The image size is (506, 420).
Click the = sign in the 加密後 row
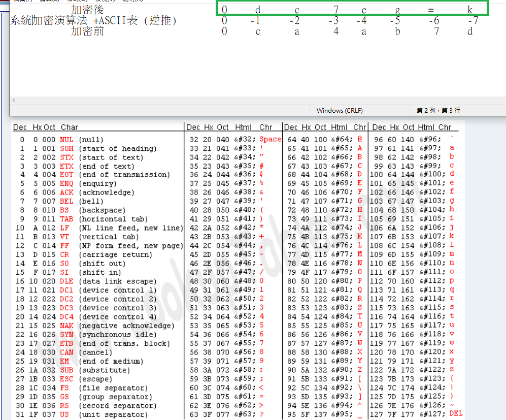[x=431, y=10]
